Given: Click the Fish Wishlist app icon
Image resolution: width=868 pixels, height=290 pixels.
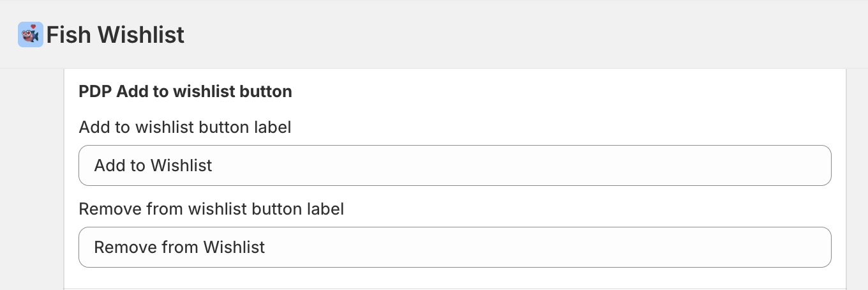Looking at the screenshot, I should point(30,34).
